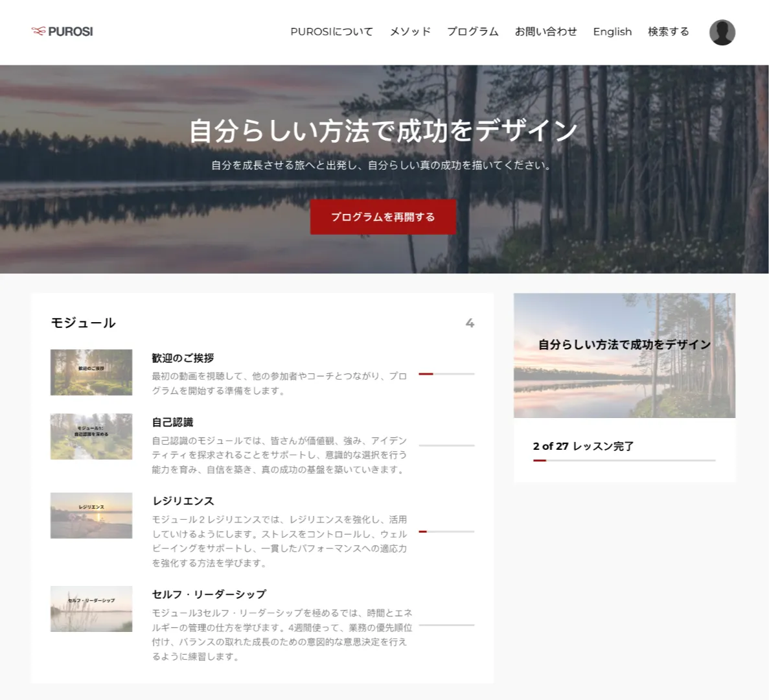Click the プログラムを再開する button
Image resolution: width=769 pixels, height=700 pixels.
383,217
